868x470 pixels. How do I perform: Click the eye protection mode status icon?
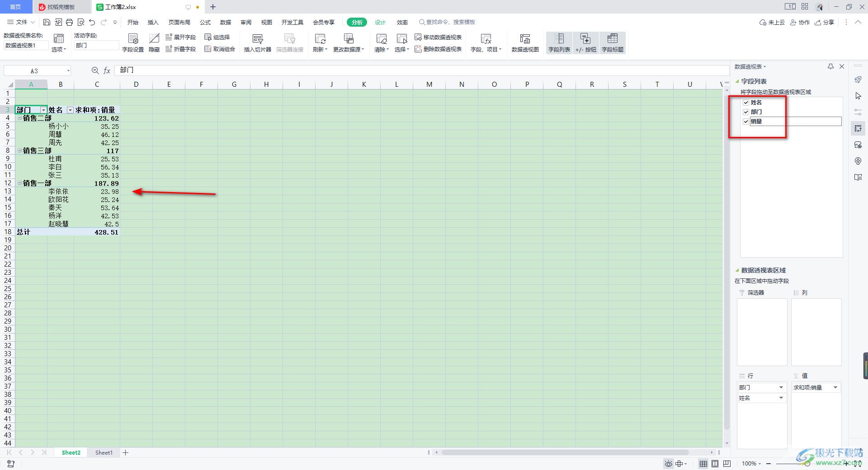tap(668, 464)
